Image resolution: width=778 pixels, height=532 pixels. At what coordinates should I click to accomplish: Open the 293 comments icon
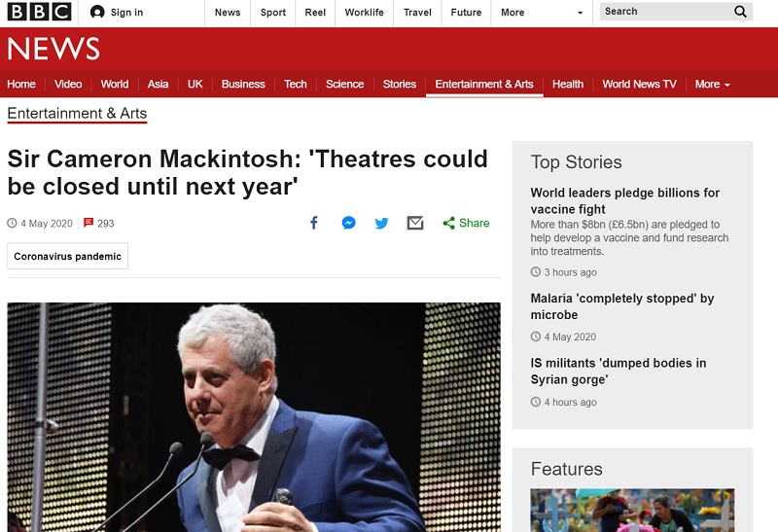89,223
